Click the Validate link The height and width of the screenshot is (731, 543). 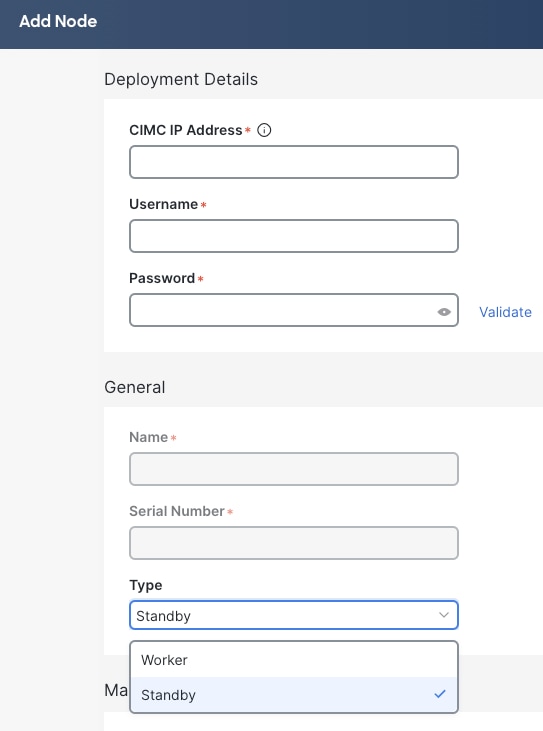505,312
